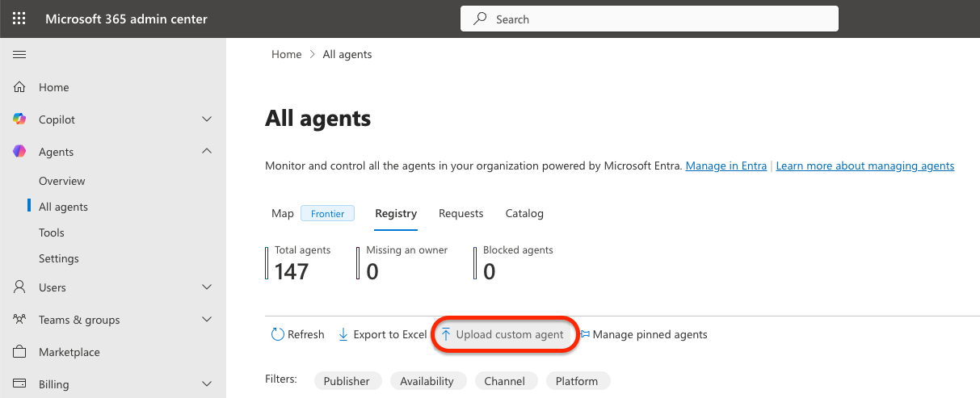Click the Frontier badge
Screen dimensions: 980x398
pos(327,213)
